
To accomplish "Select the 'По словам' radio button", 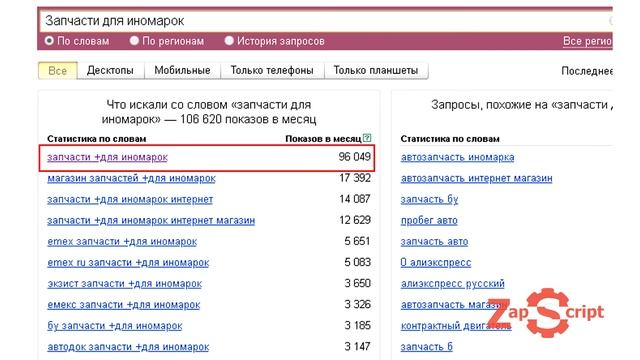I will coord(49,41).
